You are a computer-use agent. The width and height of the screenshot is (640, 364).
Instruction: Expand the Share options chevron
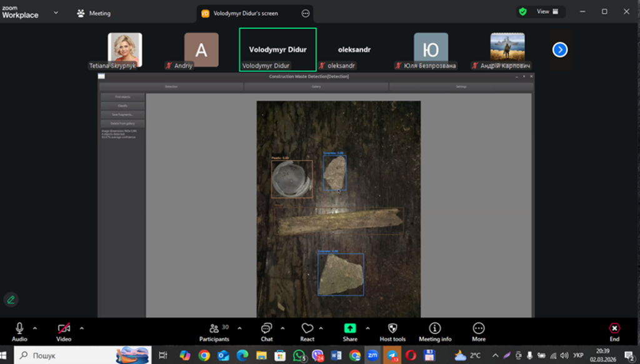click(x=367, y=328)
